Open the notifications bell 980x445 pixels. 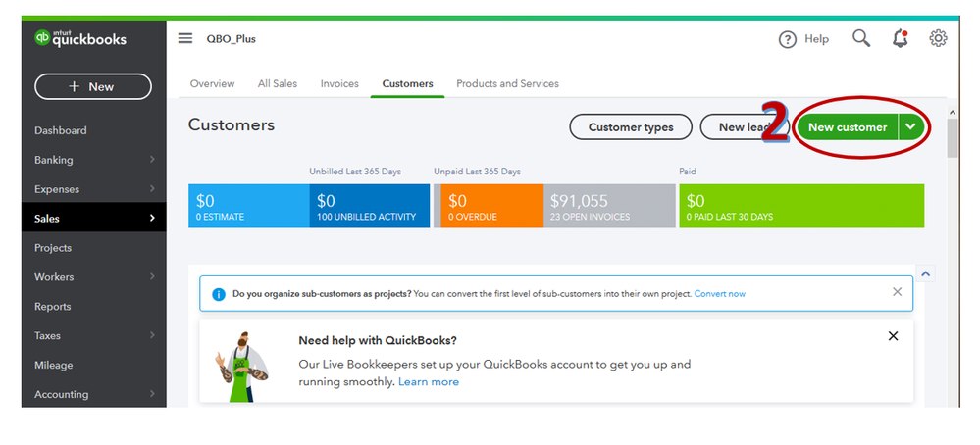click(x=900, y=38)
